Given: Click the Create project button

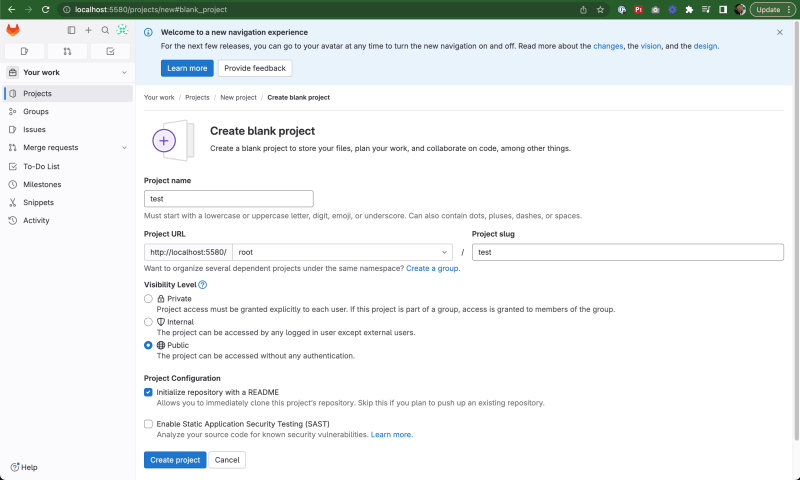Looking at the screenshot, I should pos(175,460).
